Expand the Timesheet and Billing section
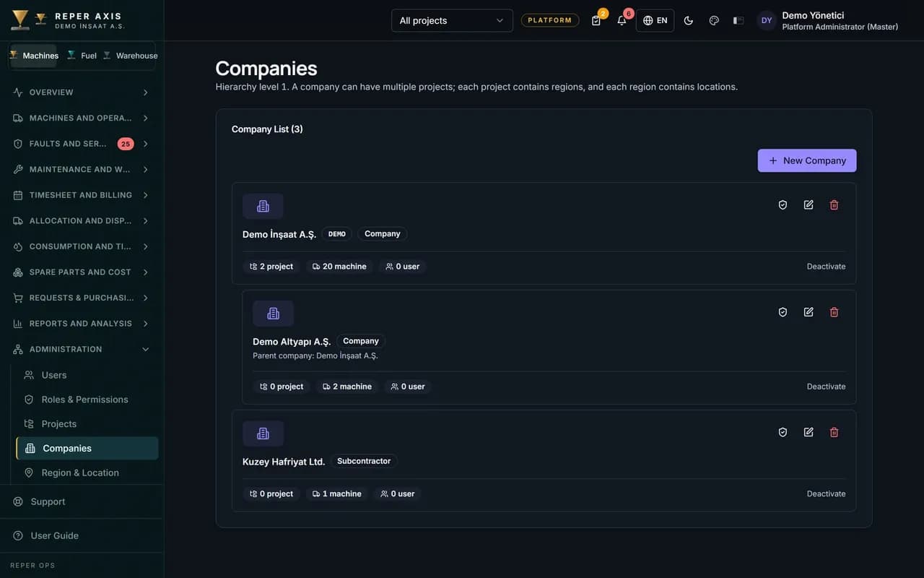Viewport: 924px width, 578px height. tap(82, 195)
